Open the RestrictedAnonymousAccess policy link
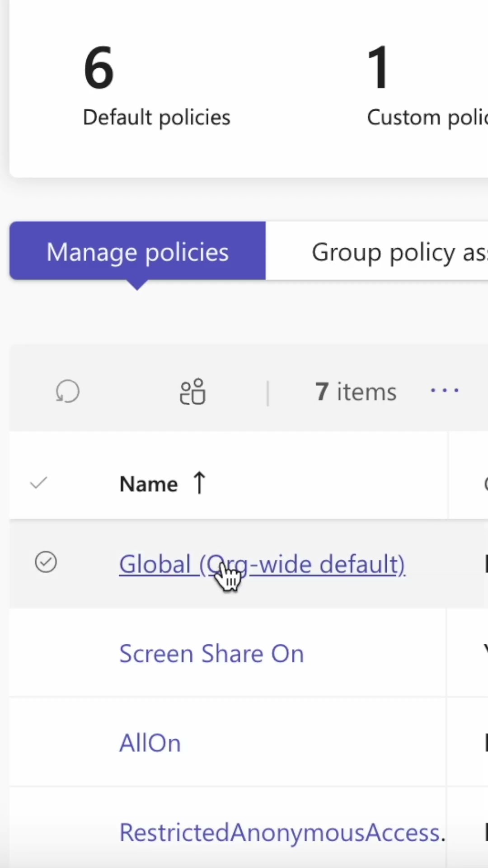 click(280, 832)
